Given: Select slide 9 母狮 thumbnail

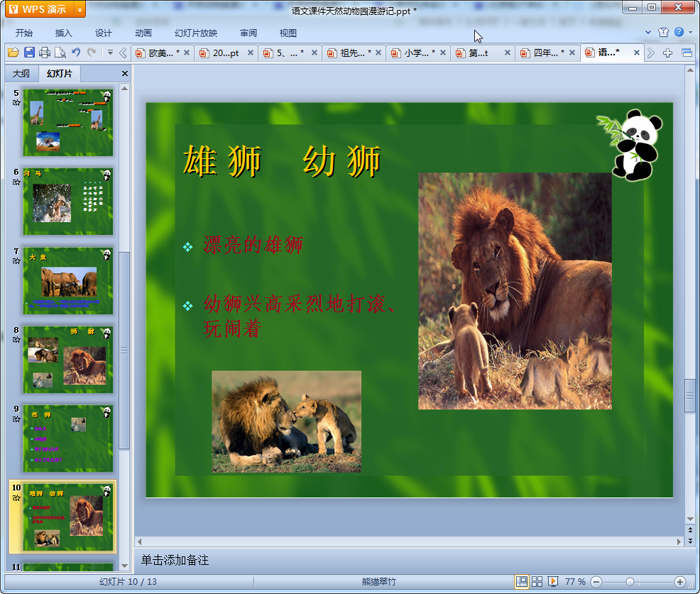Looking at the screenshot, I should [68, 439].
